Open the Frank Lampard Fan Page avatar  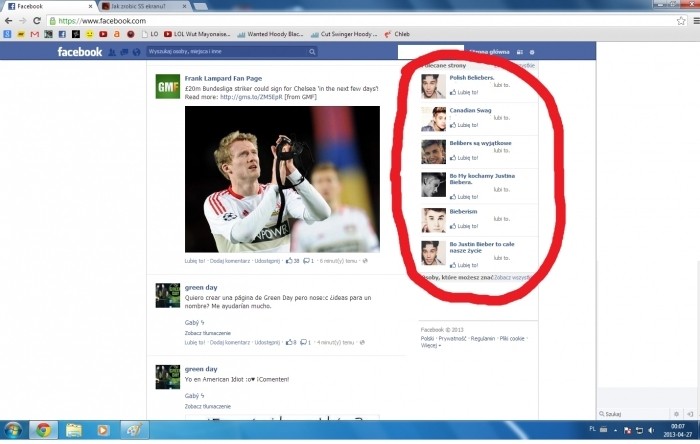coord(167,87)
